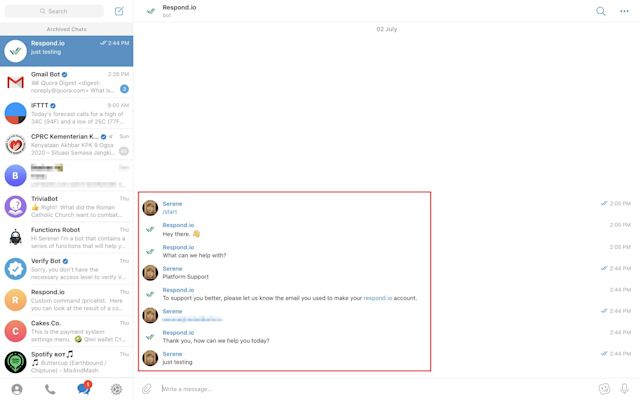The height and width of the screenshot is (400, 640).
Task: Open the emoji sticker picker icon
Action: [x=604, y=389]
